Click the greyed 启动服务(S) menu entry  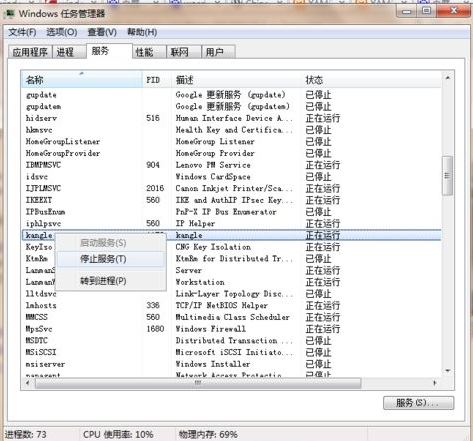tap(111, 243)
